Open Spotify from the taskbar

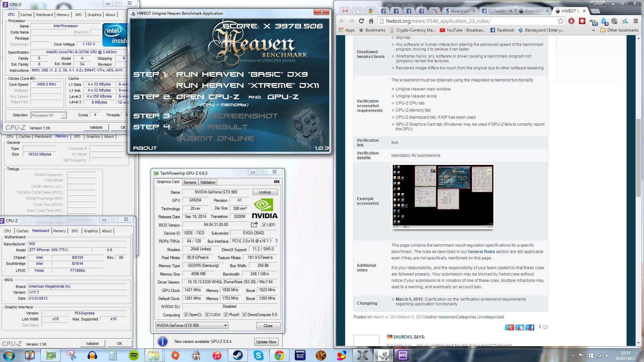[x=134, y=355]
